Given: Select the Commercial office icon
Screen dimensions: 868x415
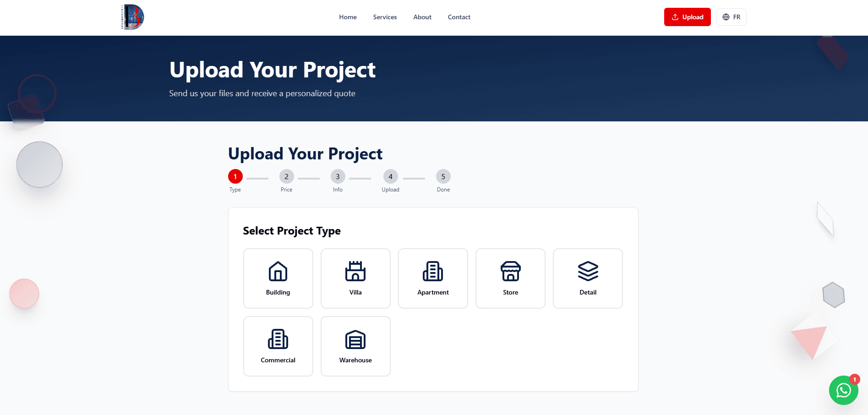Looking at the screenshot, I should pos(278,339).
